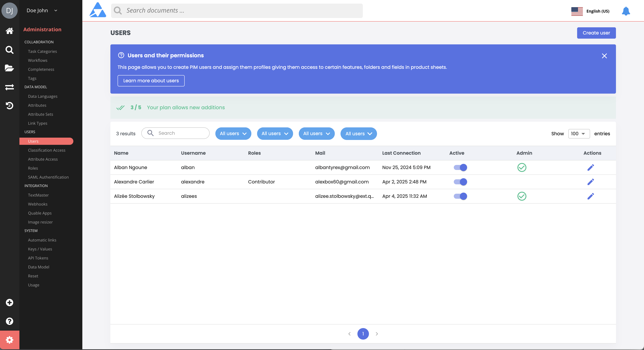Open the help question mark icon
This screenshot has height=350, width=644.
(10, 321)
